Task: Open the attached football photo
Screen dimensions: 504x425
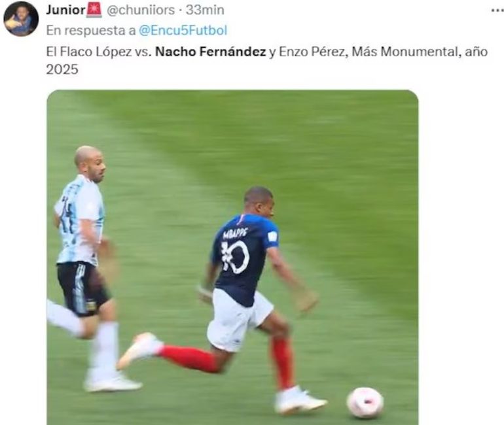Action: [x=232, y=258]
